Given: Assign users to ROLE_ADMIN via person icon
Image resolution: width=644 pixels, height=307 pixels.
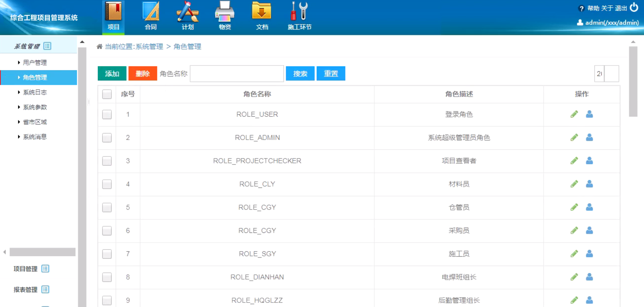Looking at the screenshot, I should (x=590, y=138).
